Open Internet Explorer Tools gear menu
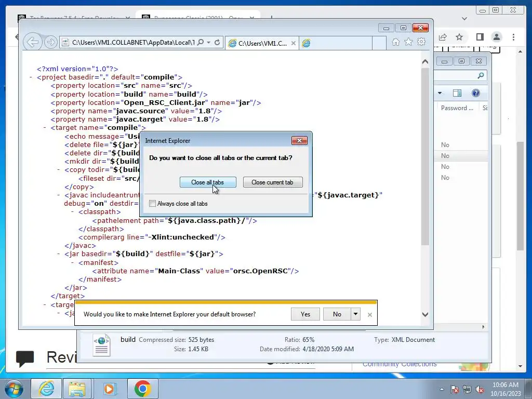The width and height of the screenshot is (532, 399). 421,42
